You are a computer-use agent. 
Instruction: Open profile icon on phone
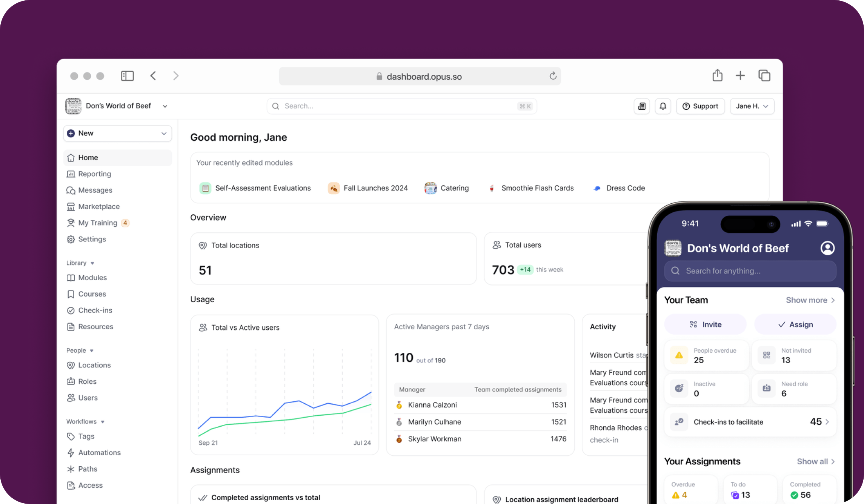point(827,248)
